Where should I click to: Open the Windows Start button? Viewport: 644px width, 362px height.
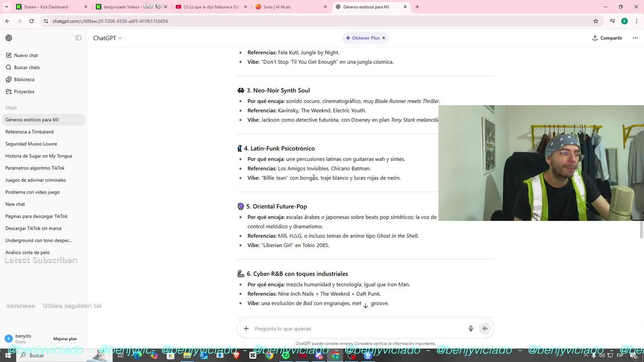tap(8, 355)
